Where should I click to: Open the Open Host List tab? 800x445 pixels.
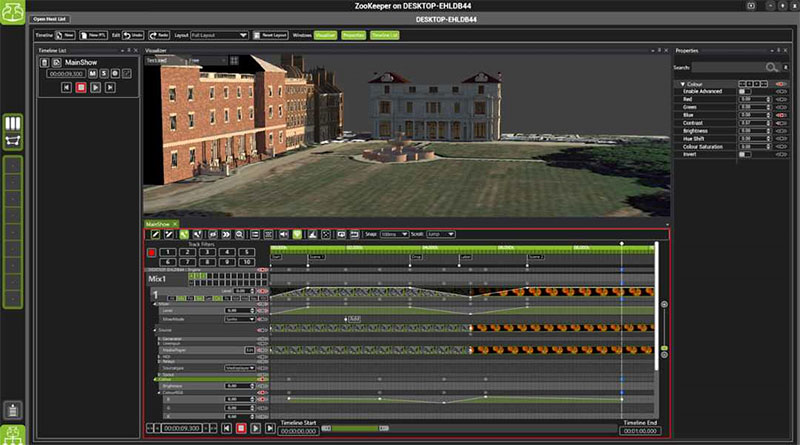click(52, 19)
